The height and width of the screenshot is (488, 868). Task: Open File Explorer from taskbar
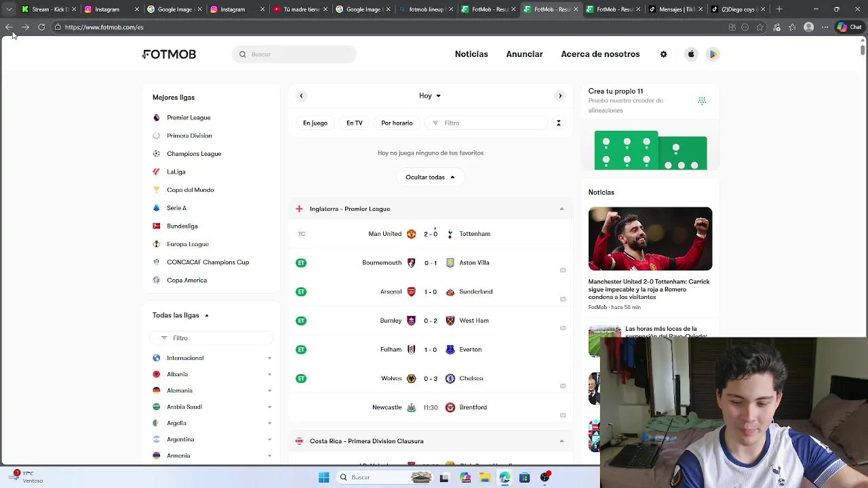[485, 477]
